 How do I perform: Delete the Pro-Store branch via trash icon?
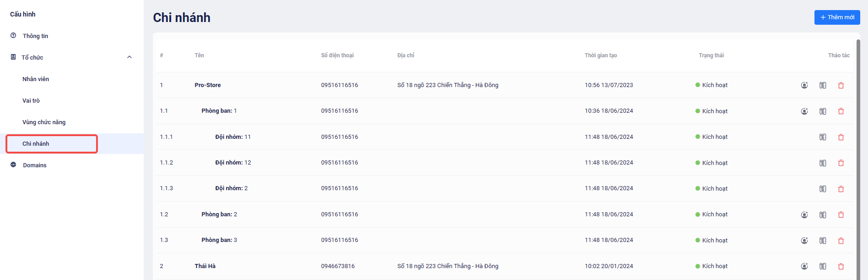coord(841,85)
